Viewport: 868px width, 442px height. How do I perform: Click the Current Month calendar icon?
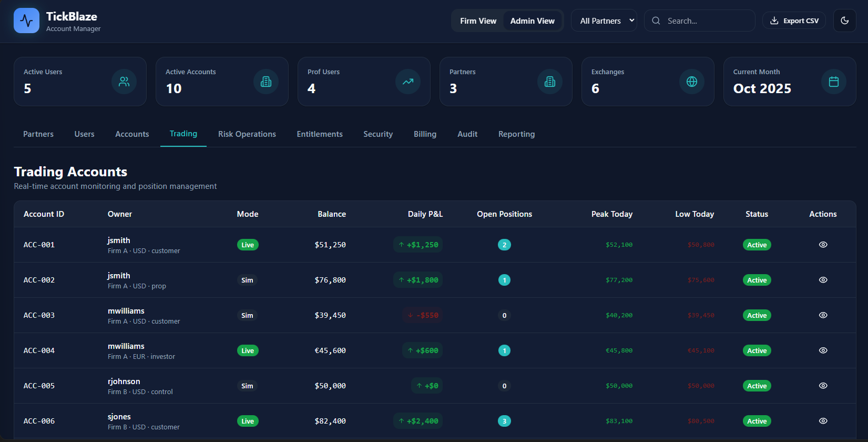834,82
